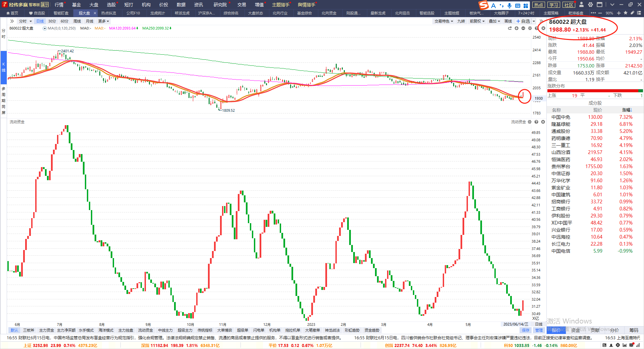Select the 默认 indicator template

14,330
